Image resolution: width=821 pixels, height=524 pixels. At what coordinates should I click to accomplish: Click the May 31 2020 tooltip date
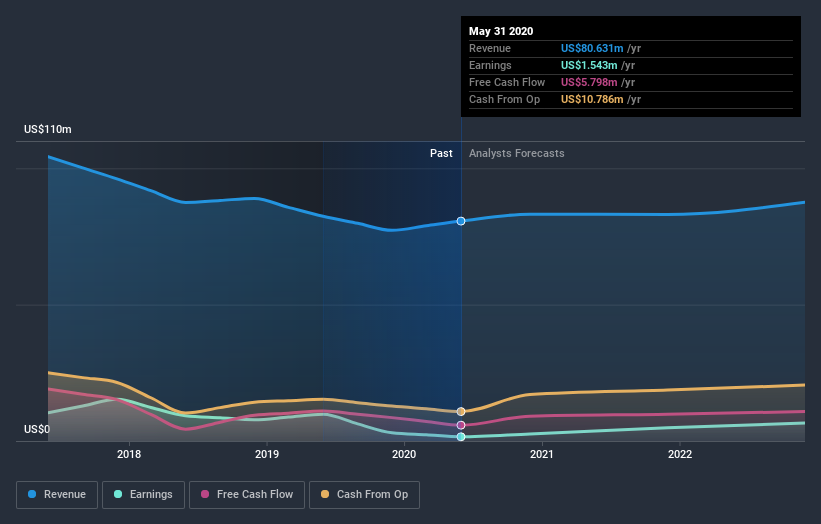pos(501,31)
